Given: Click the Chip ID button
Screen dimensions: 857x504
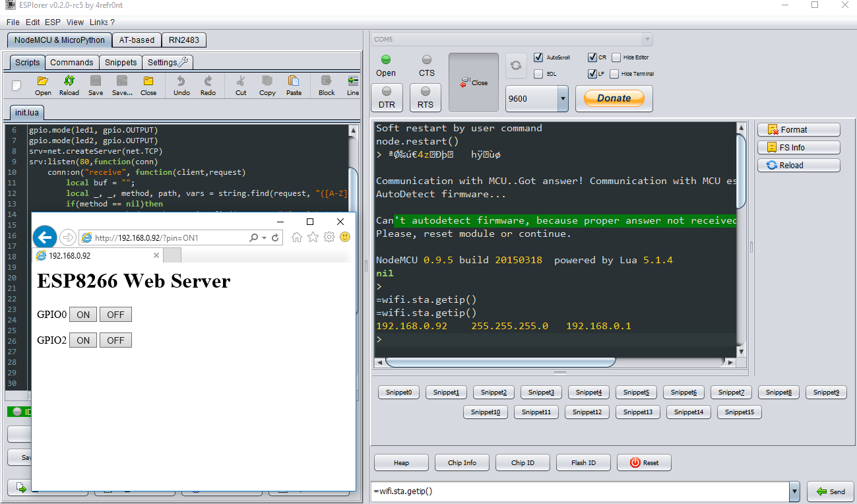Looking at the screenshot, I should click(x=523, y=462).
